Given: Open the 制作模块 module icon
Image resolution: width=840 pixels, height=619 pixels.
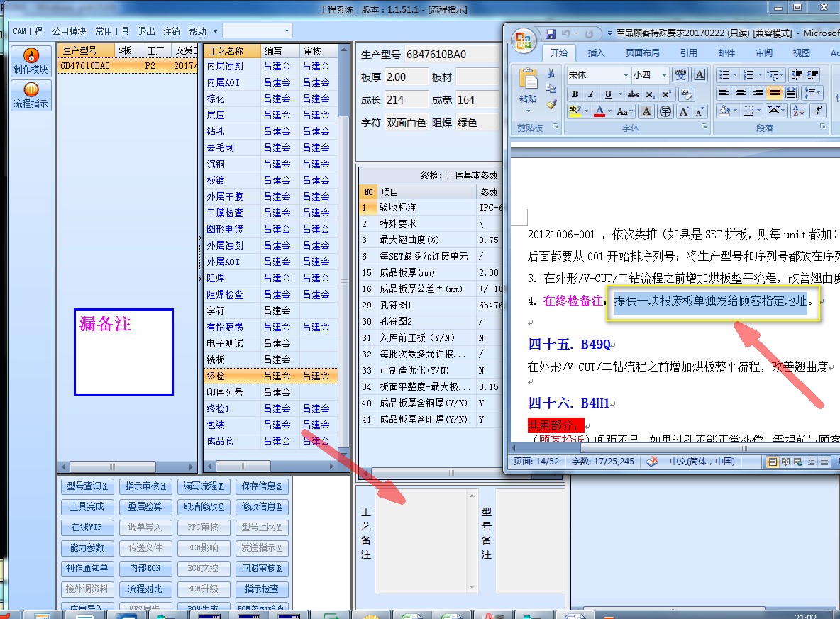Looking at the screenshot, I should pos(31,60).
